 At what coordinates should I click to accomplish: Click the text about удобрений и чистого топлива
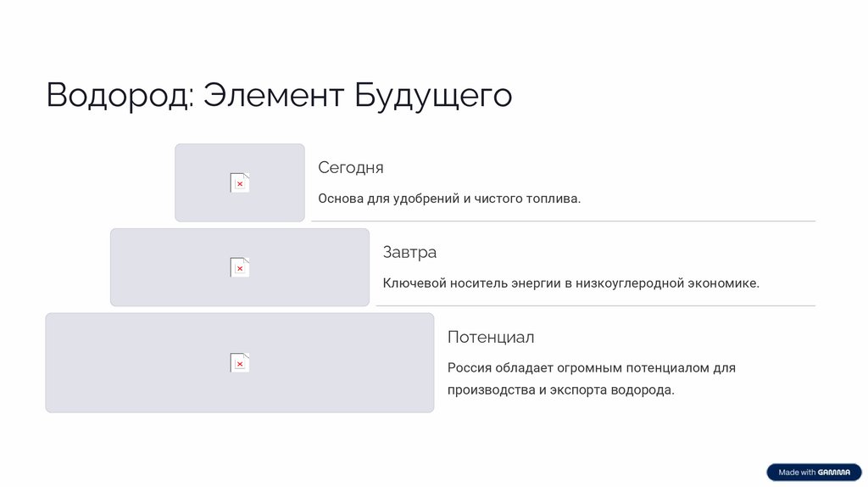[449, 199]
